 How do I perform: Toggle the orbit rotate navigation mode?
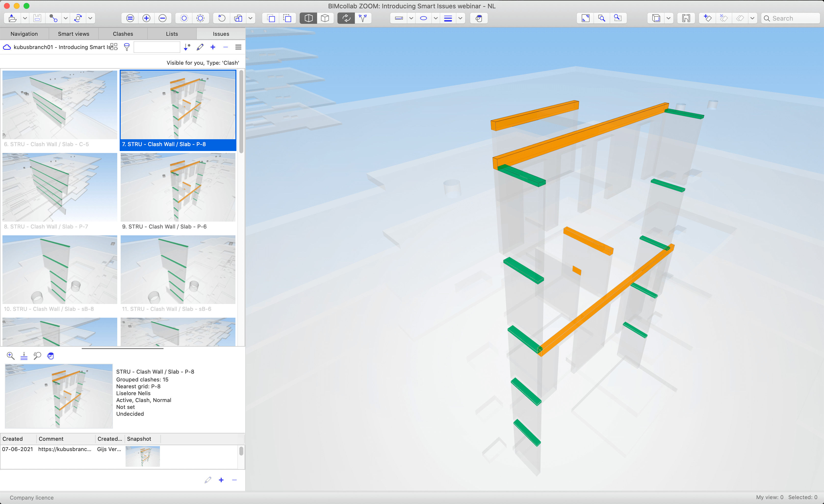346,18
